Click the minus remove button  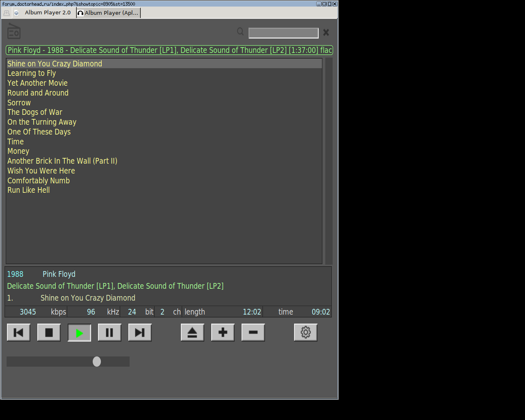pyautogui.click(x=253, y=333)
